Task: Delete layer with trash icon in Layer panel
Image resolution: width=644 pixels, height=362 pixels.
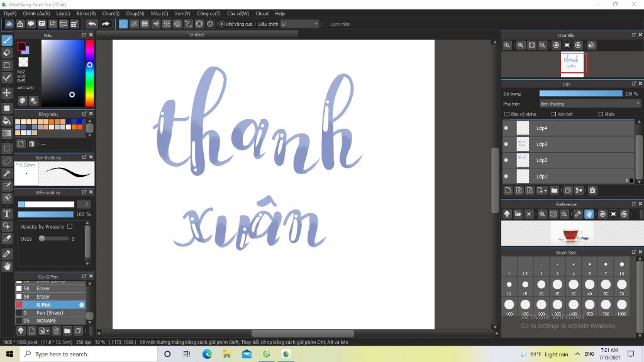Action: pos(592,190)
